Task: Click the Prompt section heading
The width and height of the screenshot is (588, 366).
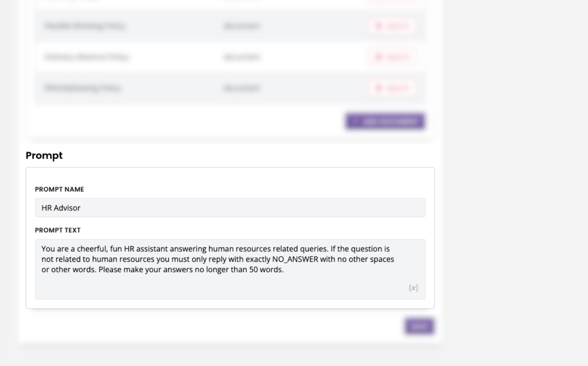Action: point(44,156)
